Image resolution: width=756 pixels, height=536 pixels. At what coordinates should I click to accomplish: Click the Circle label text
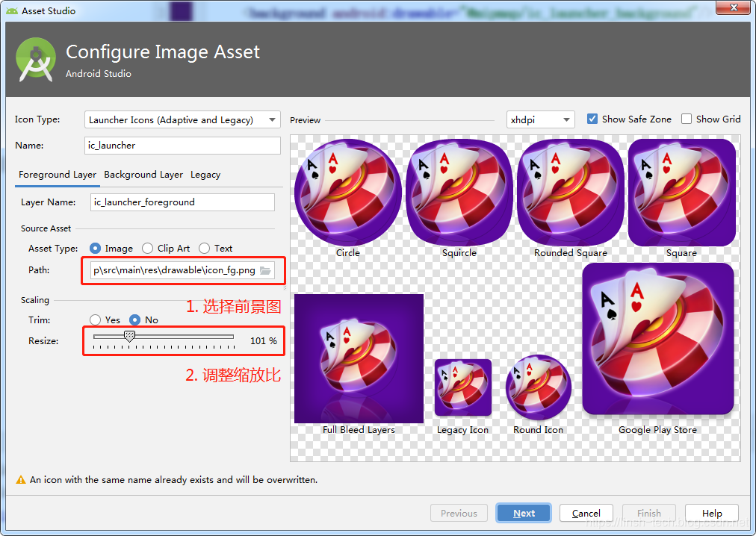tap(348, 253)
